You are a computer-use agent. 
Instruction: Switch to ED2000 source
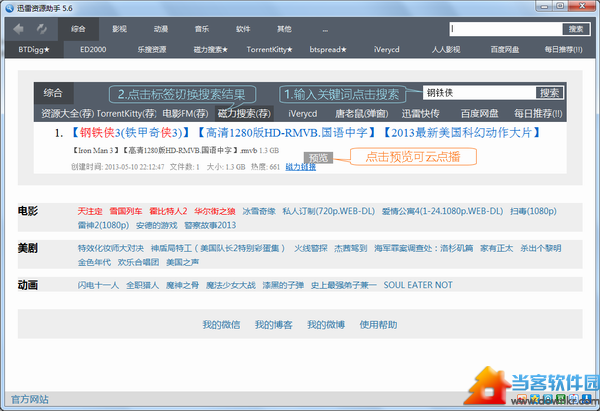[93, 49]
